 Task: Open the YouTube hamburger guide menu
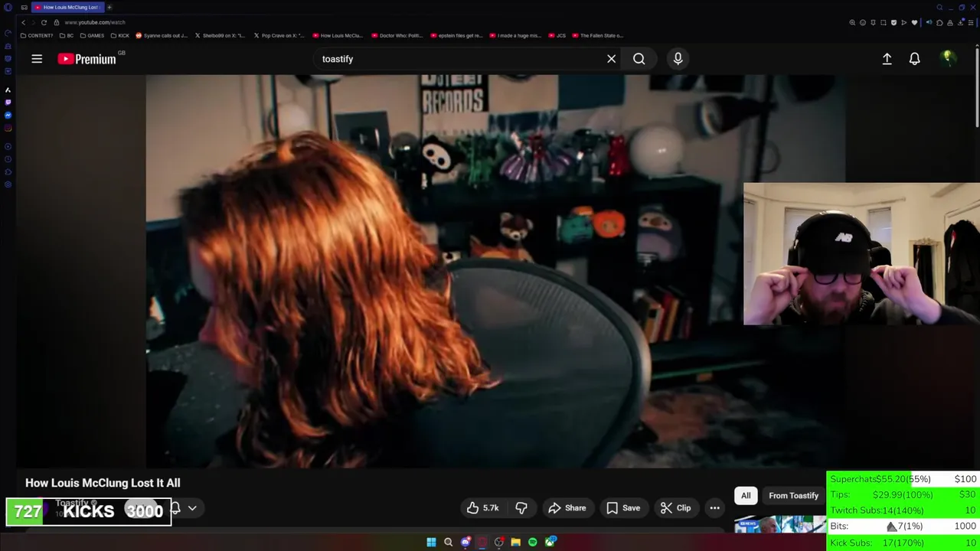click(x=37, y=59)
